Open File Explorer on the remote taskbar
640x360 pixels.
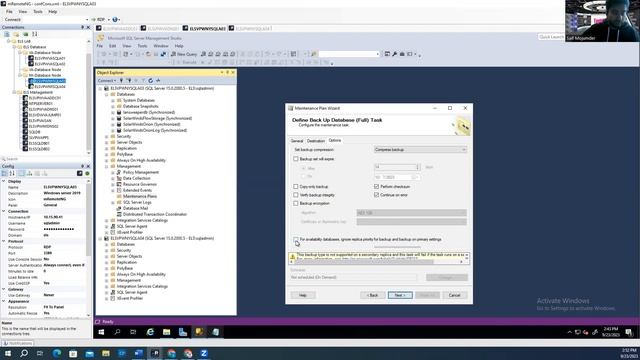coord(167,332)
